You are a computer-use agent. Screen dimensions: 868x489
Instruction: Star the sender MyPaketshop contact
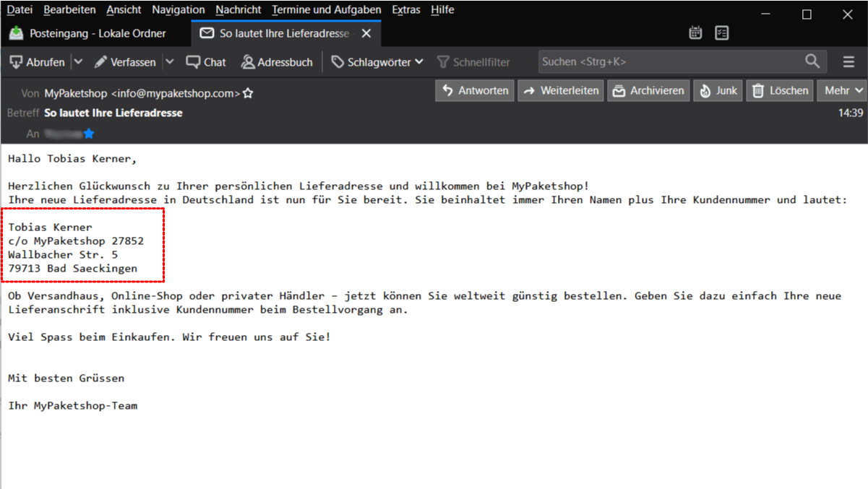pyautogui.click(x=248, y=93)
